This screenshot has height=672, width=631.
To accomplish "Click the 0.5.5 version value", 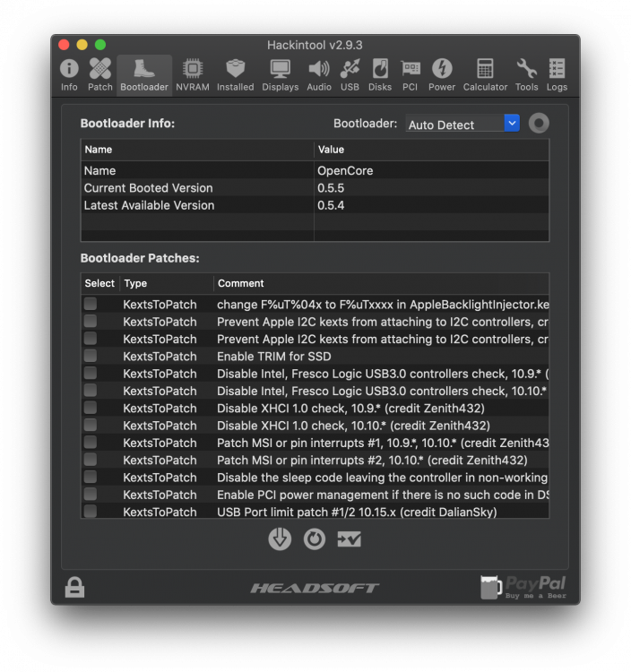I will pos(331,188).
